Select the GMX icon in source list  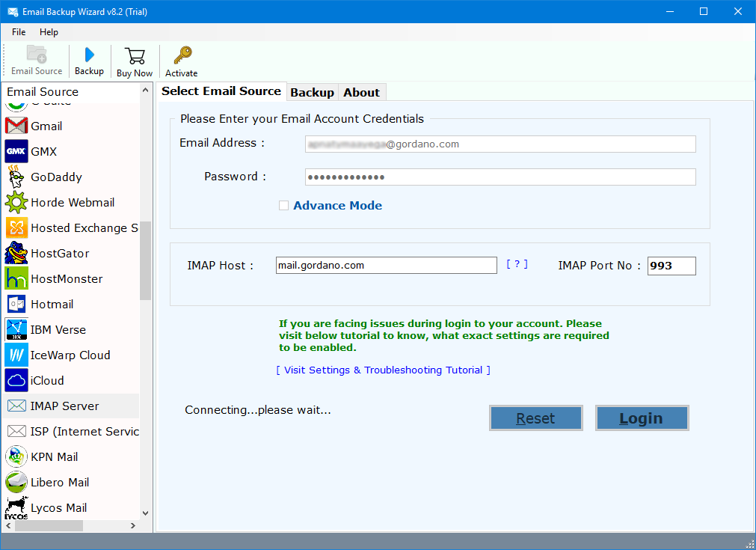16,151
